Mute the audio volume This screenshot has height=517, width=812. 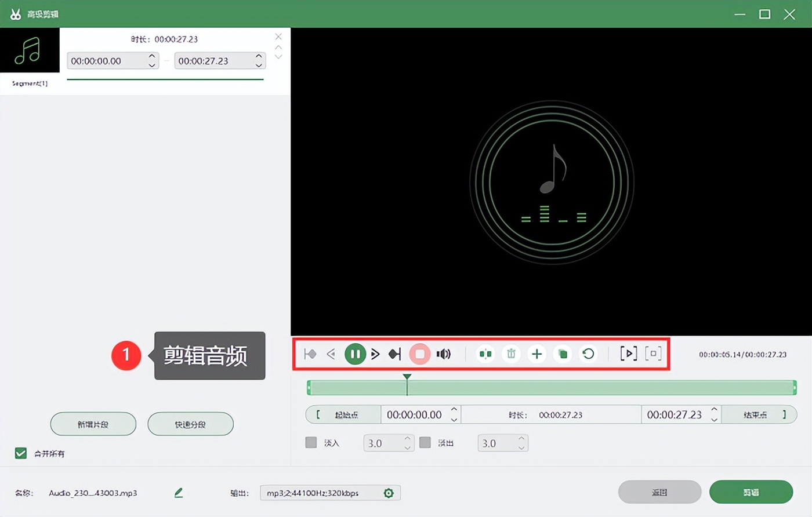[444, 354]
